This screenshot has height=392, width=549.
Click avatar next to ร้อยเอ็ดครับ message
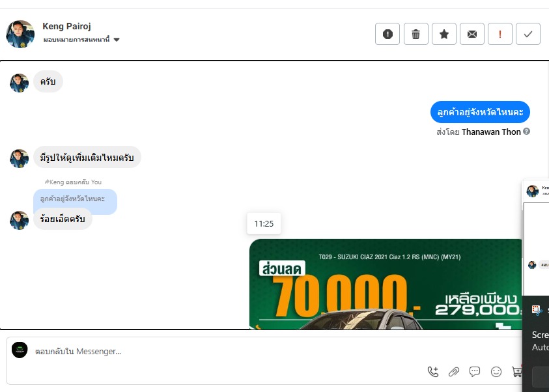point(20,221)
